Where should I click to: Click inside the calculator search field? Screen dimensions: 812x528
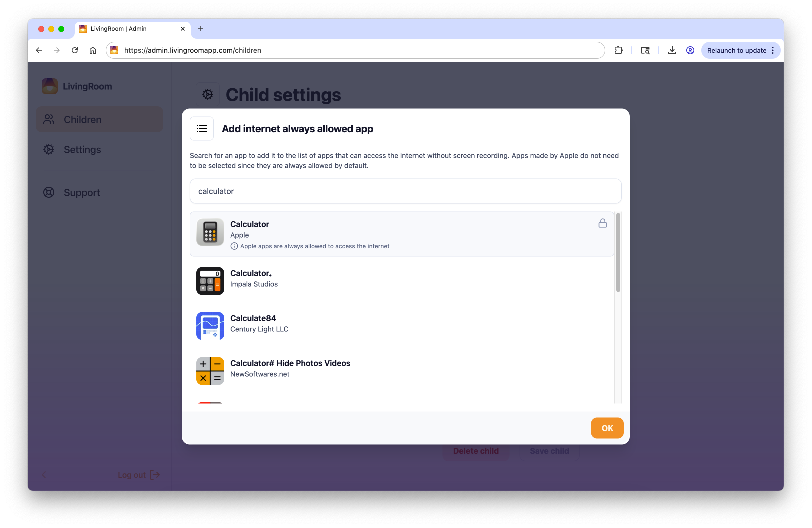click(x=405, y=191)
